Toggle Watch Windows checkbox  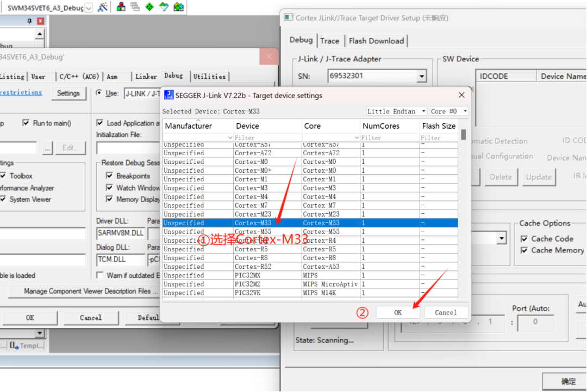click(109, 187)
